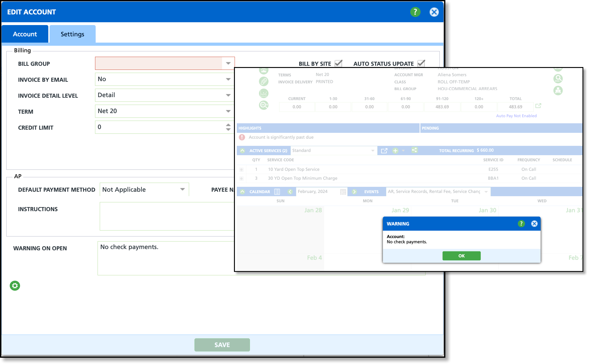The image size is (589, 364).
Task: Click the green icon right of Bill Group value
Action: (x=558, y=91)
